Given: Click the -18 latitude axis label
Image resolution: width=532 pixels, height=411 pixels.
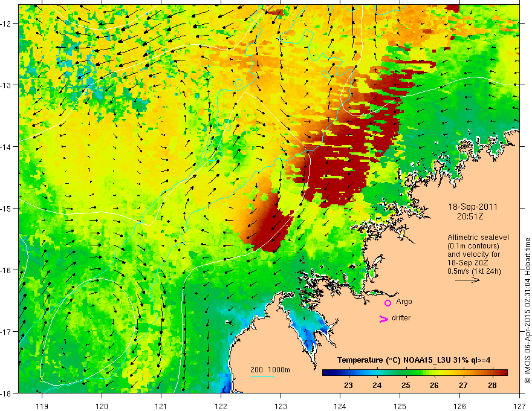Looking at the screenshot, I should [6, 393].
